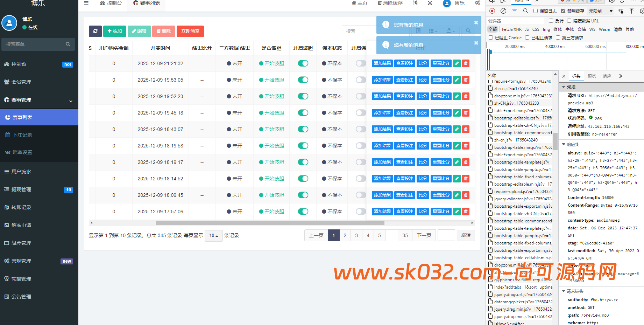Click the green edit pencil icon on first row

click(457, 63)
